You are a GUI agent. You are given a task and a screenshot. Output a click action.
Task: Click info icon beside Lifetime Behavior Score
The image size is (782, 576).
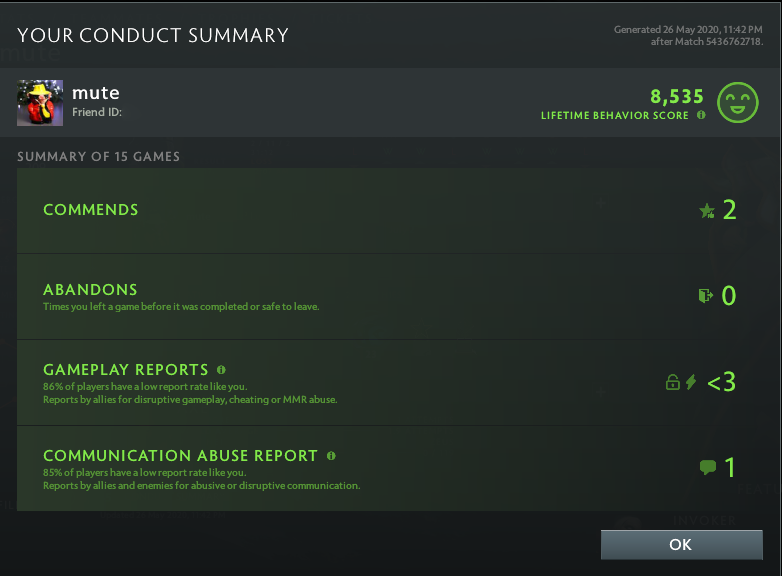click(x=701, y=115)
